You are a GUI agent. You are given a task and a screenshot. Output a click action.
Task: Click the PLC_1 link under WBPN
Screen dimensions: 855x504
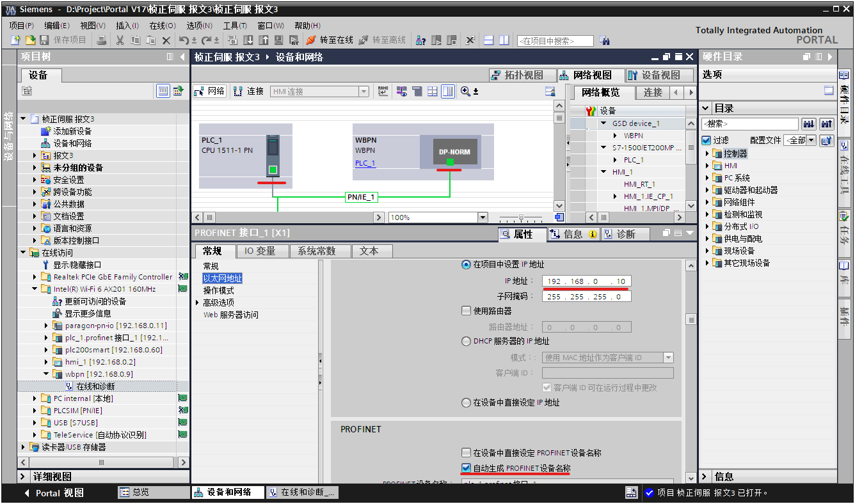[x=365, y=163]
